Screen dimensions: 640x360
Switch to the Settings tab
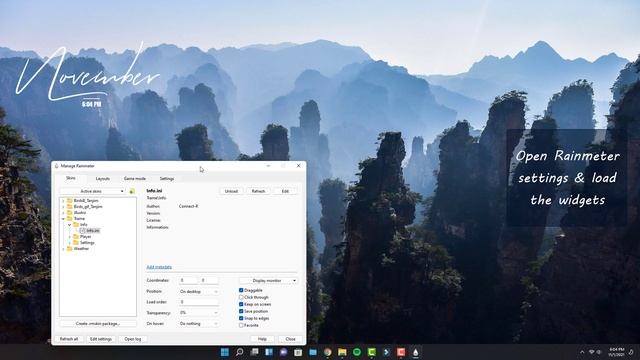167,179
